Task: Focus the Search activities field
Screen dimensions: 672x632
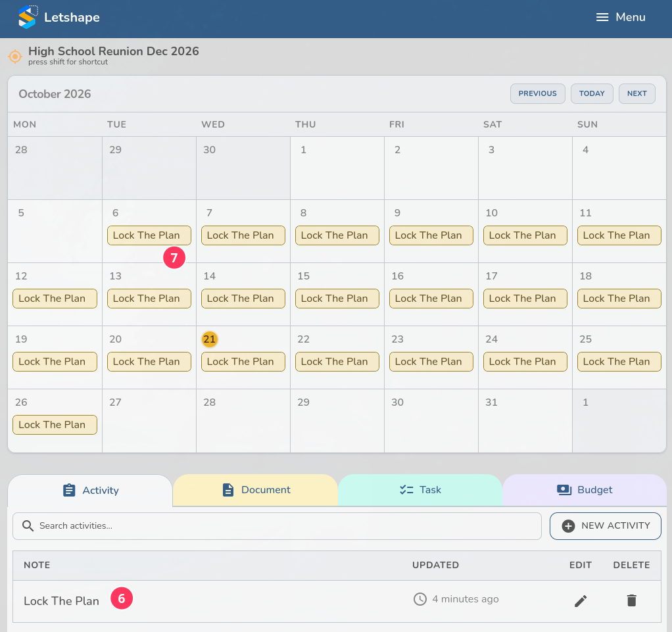Action: click(277, 525)
